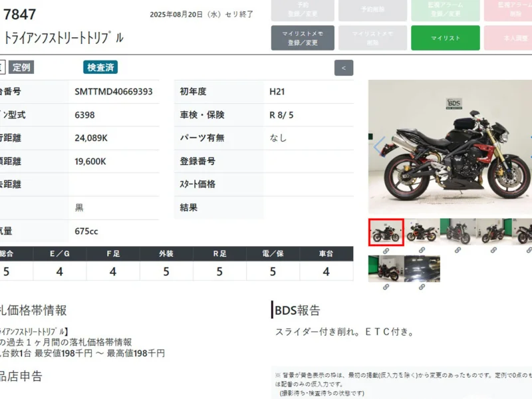Select mileage value 24,089K
Image resolution: width=532 pixels, height=399 pixels.
click(x=91, y=138)
